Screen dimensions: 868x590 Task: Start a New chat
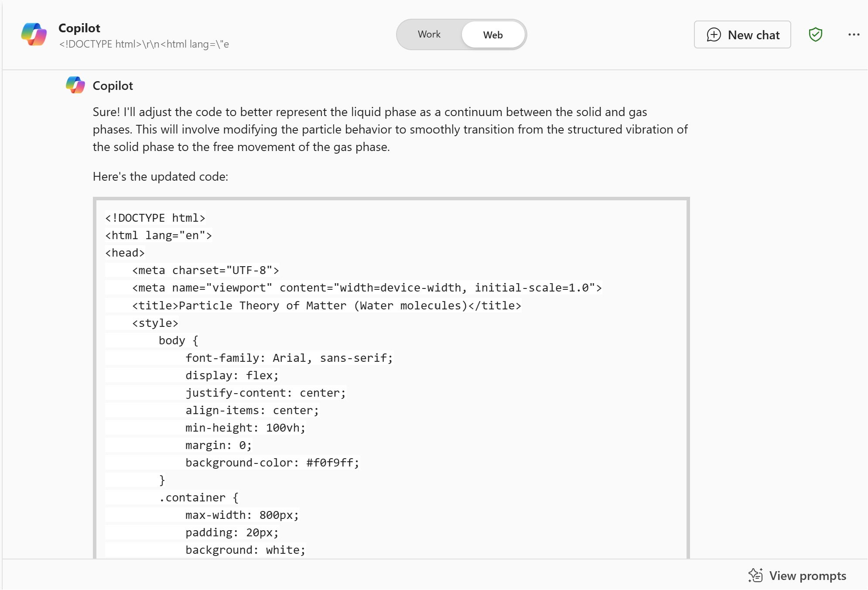[742, 34]
